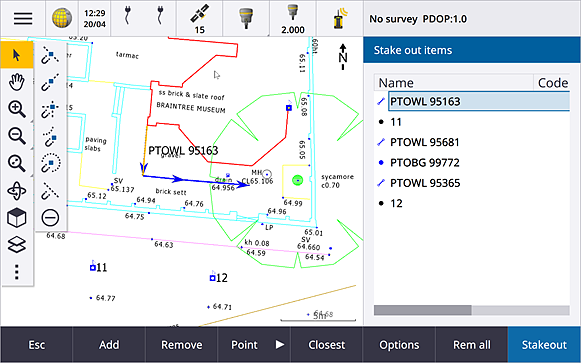Click the Stakeout button
Image resolution: width=581 pixels, height=363 pixels.
point(544,345)
